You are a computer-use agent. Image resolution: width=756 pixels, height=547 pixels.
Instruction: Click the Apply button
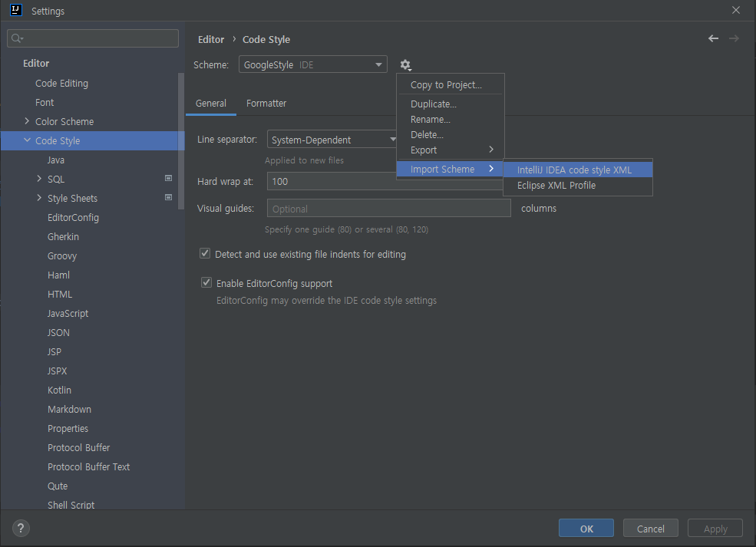pyautogui.click(x=715, y=529)
